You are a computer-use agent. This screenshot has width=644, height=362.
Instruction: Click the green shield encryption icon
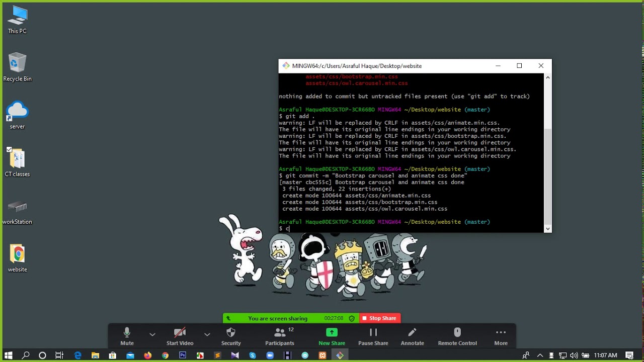(352, 318)
